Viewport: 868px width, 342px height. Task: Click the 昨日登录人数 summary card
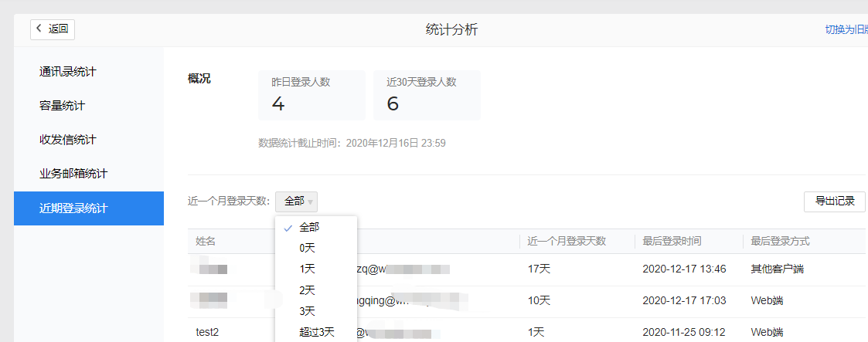311,95
